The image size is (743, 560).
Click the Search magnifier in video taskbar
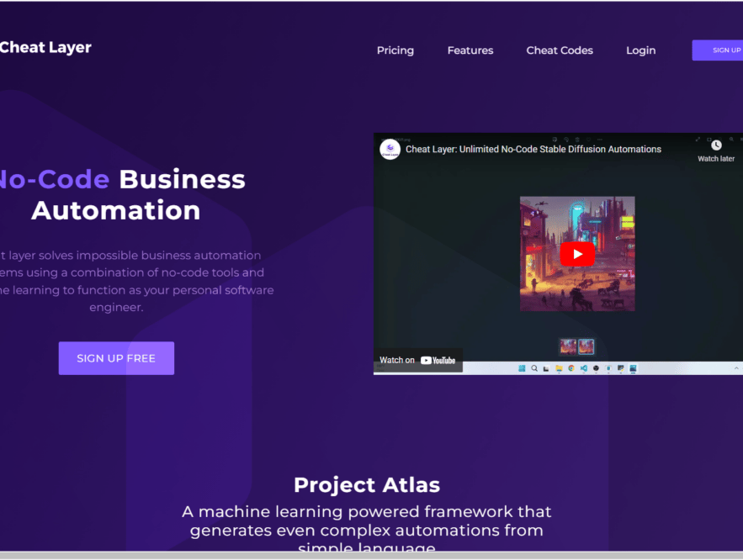click(533, 367)
